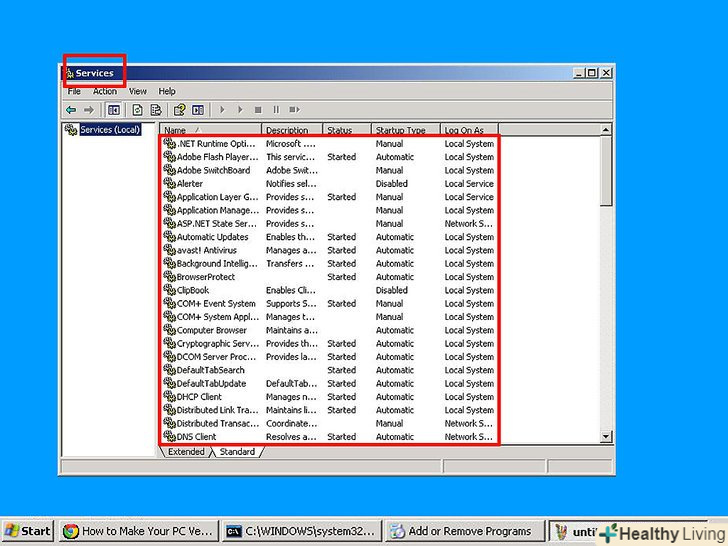
Task: Open the File menu
Action: (x=74, y=91)
